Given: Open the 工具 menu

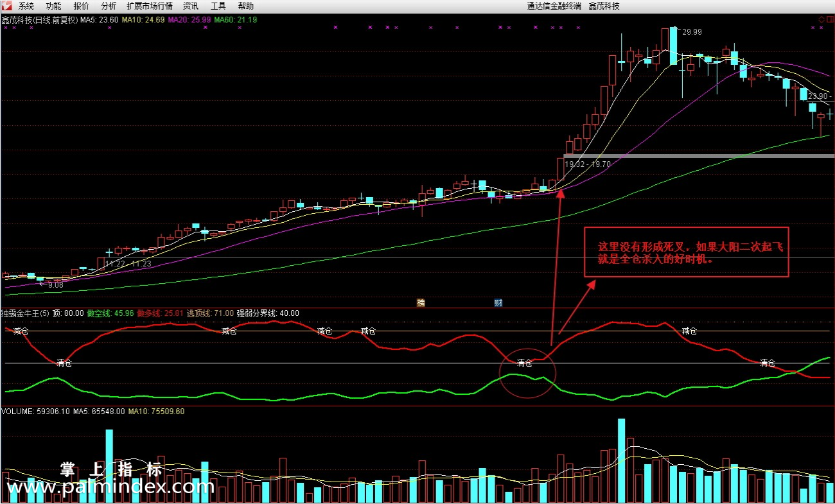Looking at the screenshot, I should 218,6.
